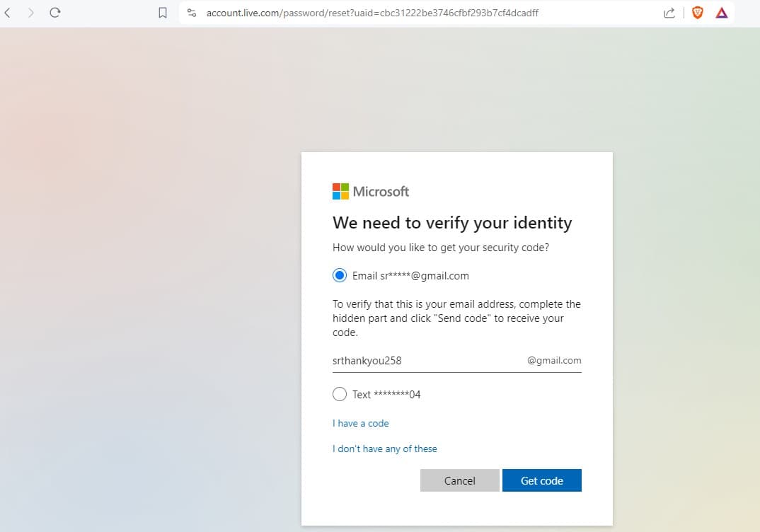760x532 pixels.
Task: Open "I don't have any of these" link
Action: click(385, 449)
